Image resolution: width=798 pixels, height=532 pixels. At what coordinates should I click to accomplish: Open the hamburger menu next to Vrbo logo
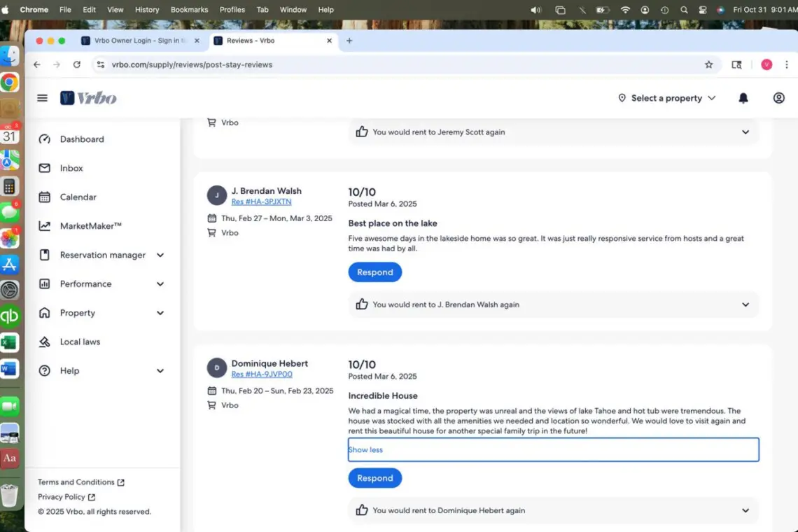pyautogui.click(x=42, y=98)
